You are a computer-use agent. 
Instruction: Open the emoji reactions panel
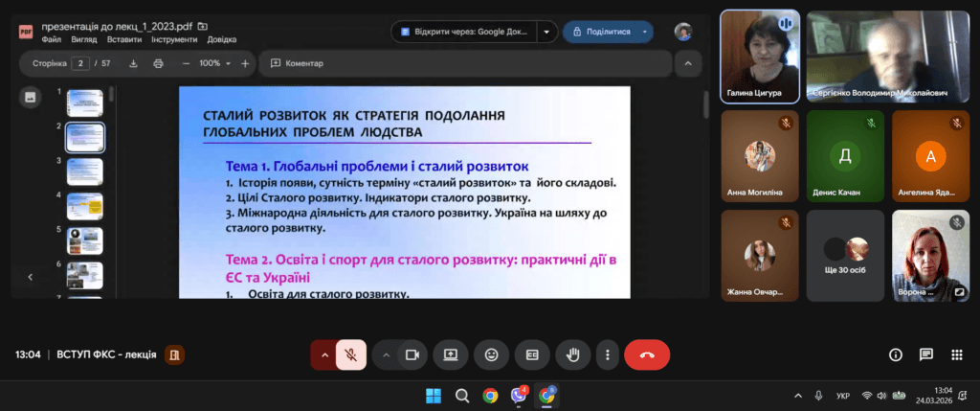[x=492, y=354]
